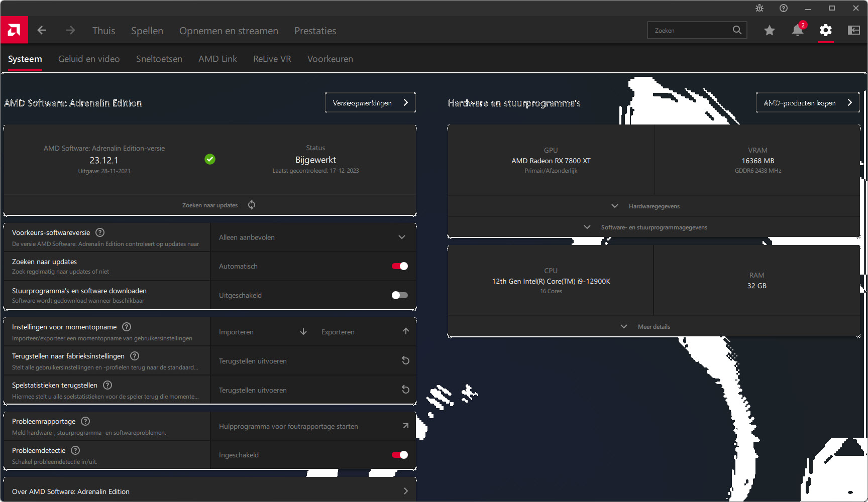Click the Importeren down arrow icon
The image size is (868, 502).
[303, 332]
